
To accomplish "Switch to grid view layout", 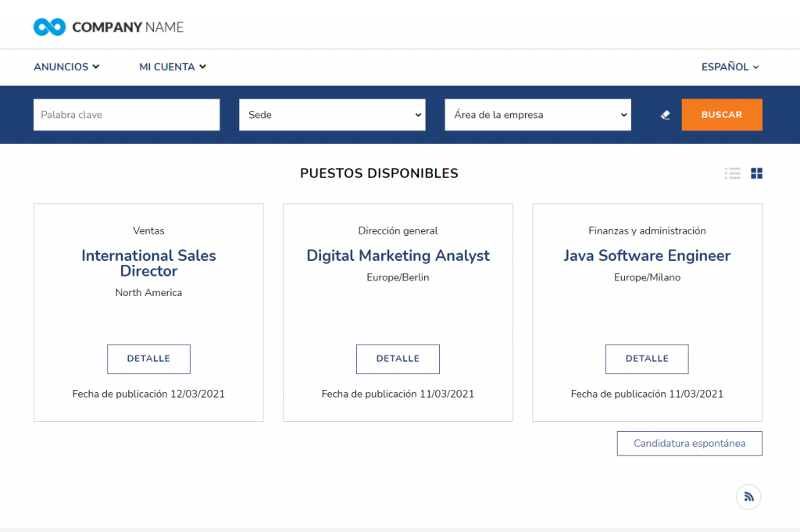I will tap(756, 173).
